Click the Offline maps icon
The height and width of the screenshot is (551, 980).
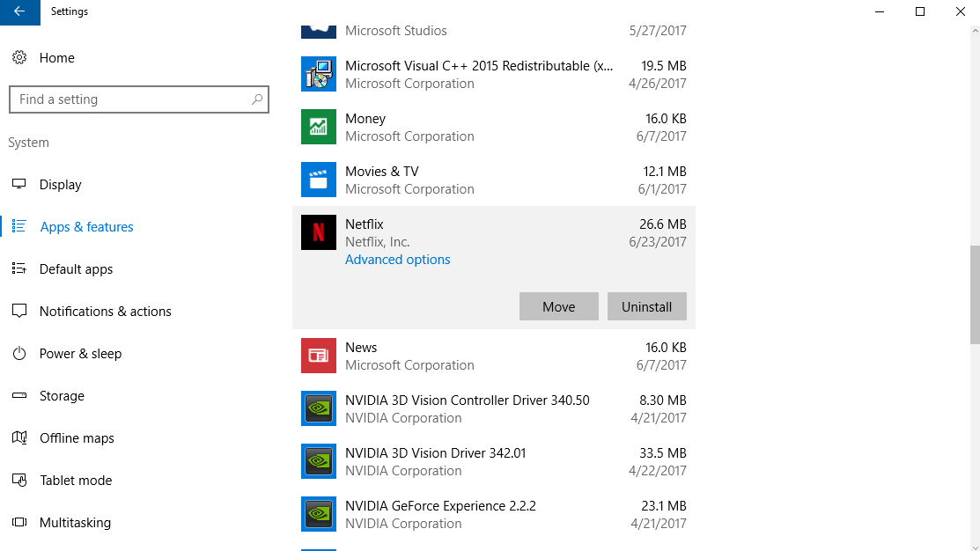(19, 437)
